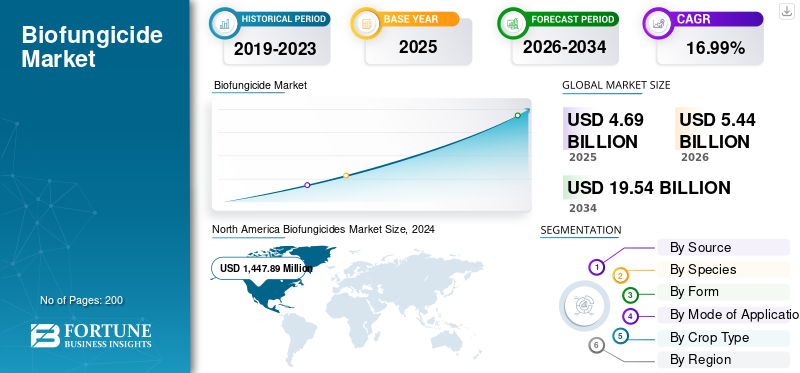Screen dimensions: 800x373
Task: Click the CAGR purple growth icon
Action: pos(657,23)
